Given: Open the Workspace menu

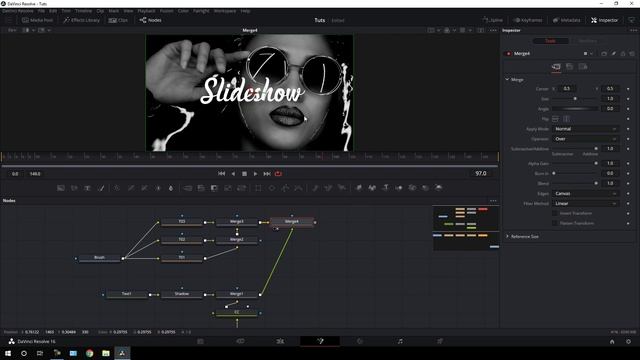Looking at the screenshot, I should click(x=225, y=11).
